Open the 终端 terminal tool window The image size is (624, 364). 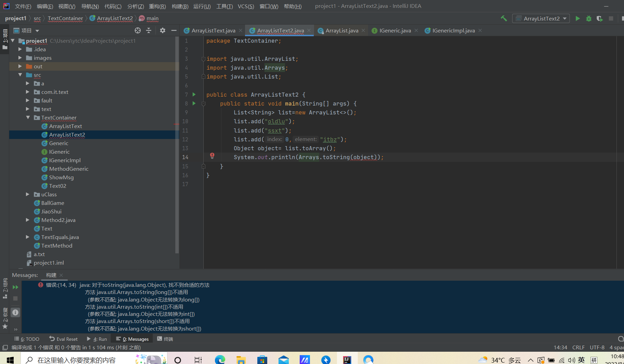[x=165, y=339]
